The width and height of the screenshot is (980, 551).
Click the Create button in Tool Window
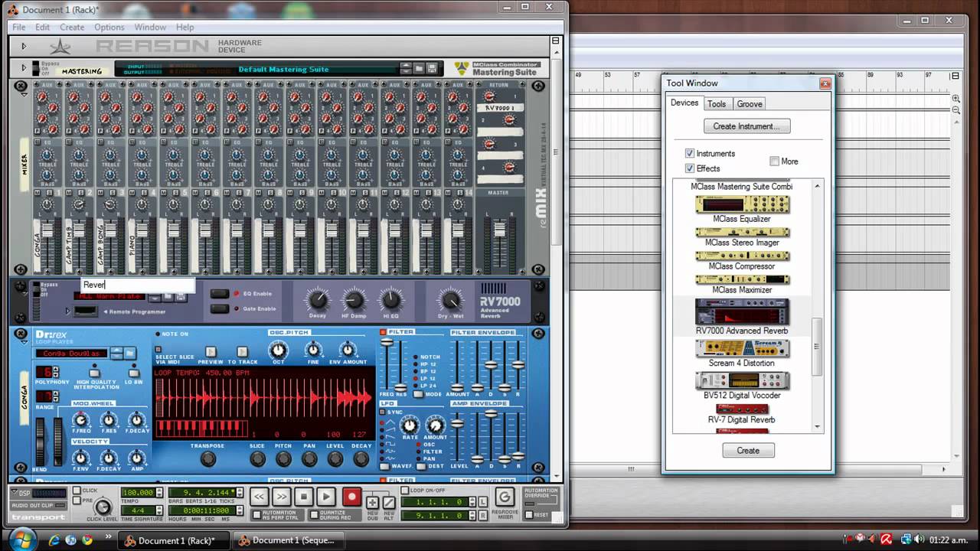748,451
